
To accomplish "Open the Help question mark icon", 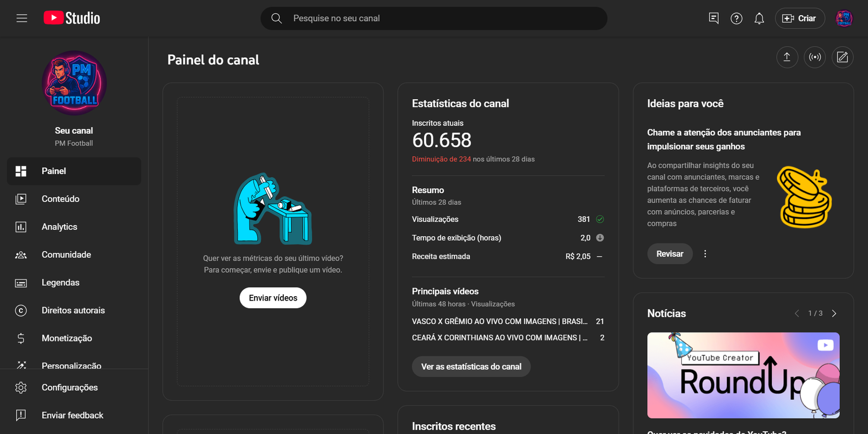I will [737, 18].
